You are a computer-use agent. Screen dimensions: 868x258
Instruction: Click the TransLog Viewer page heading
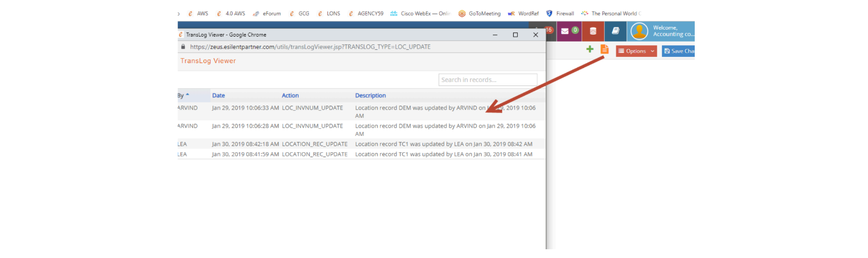tap(208, 61)
